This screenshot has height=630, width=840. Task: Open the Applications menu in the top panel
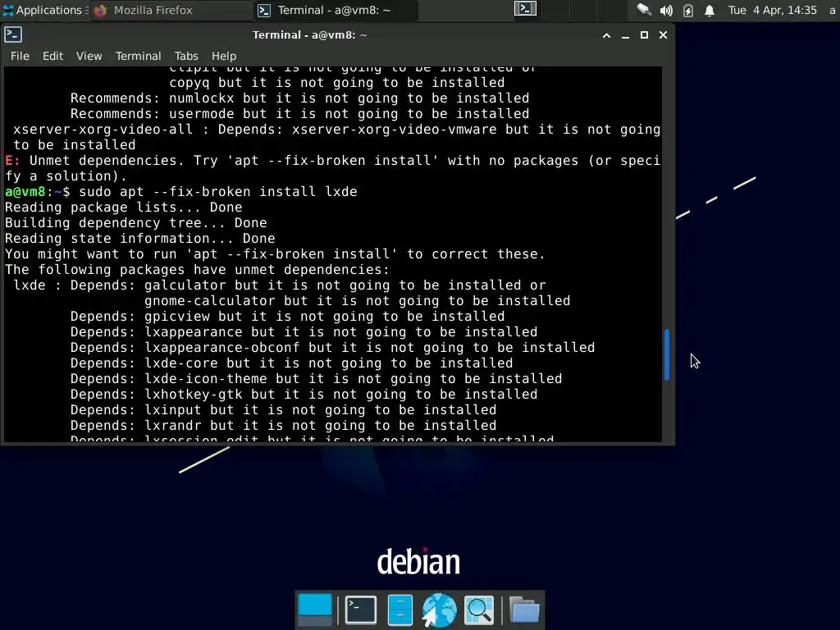tap(44, 10)
